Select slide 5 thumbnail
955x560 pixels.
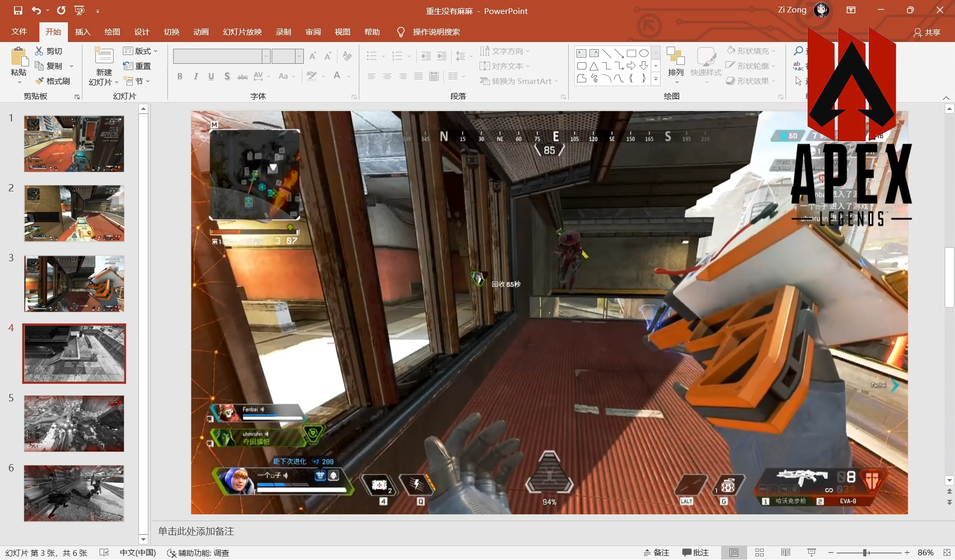click(x=74, y=424)
